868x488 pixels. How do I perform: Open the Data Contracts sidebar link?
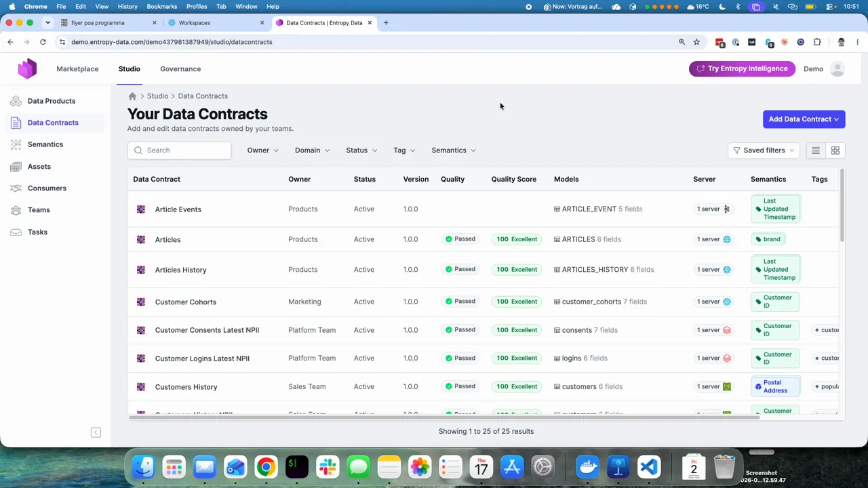pos(53,123)
